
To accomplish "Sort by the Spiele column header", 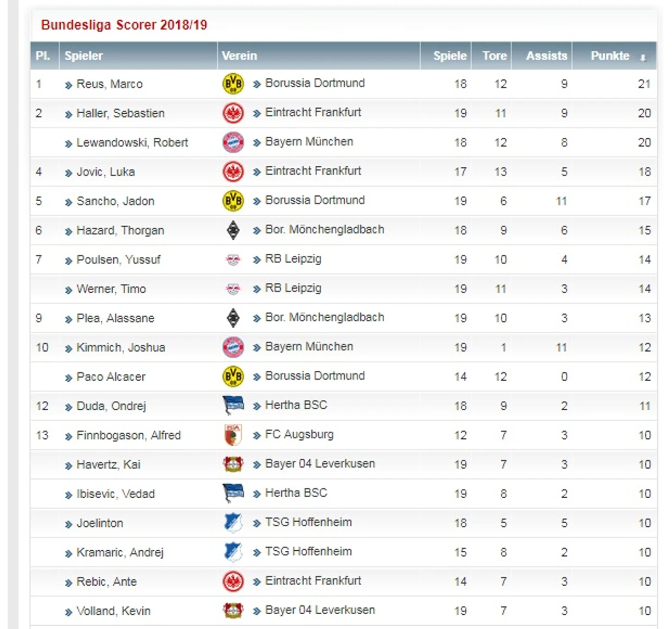I will coord(450,56).
